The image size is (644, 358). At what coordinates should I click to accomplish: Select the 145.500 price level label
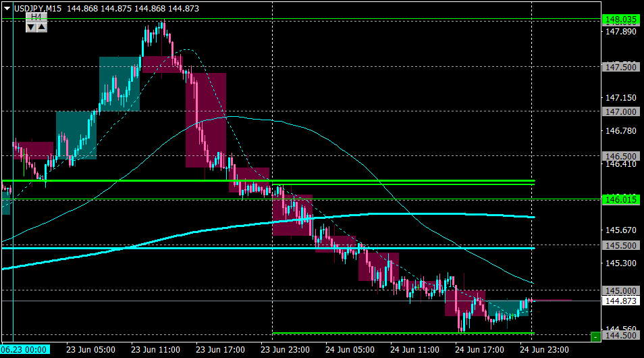click(621, 245)
